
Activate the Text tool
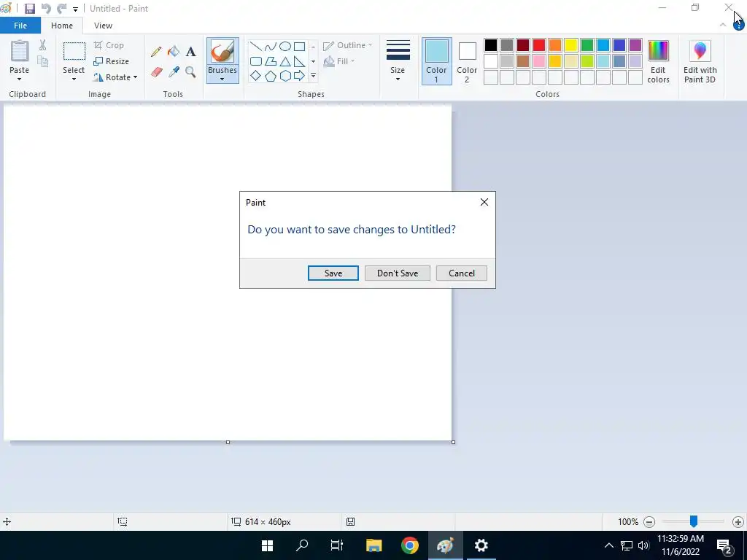190,52
